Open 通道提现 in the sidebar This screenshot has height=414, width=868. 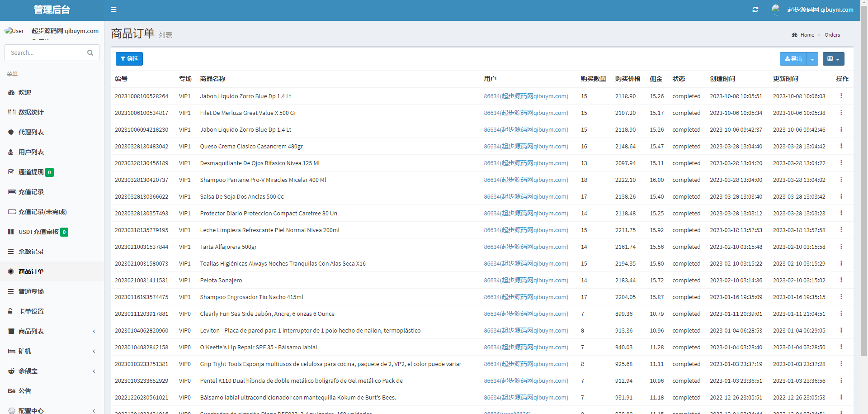click(x=31, y=172)
